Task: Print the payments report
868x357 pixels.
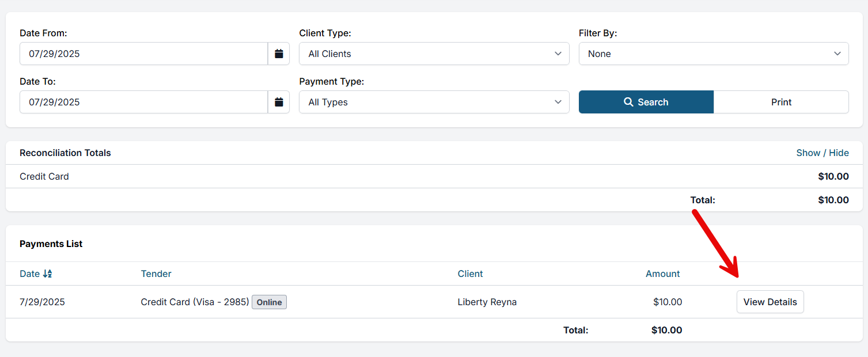Action: click(780, 102)
